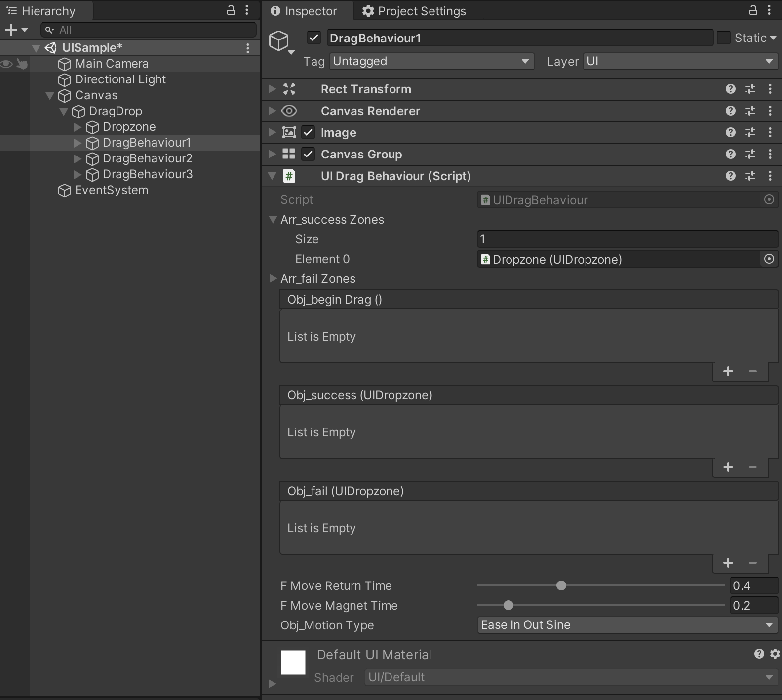Disable the Canvas Group component checkbox
The height and width of the screenshot is (700, 782).
tap(308, 154)
